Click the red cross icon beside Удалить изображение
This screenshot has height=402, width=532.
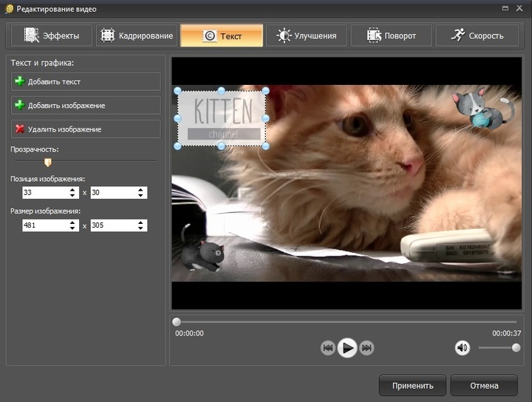[20, 129]
